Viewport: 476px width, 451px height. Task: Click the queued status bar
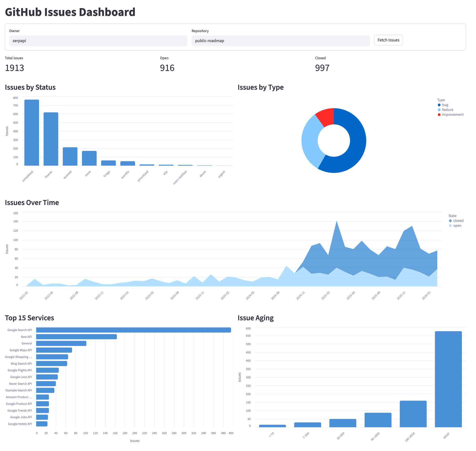point(70,156)
